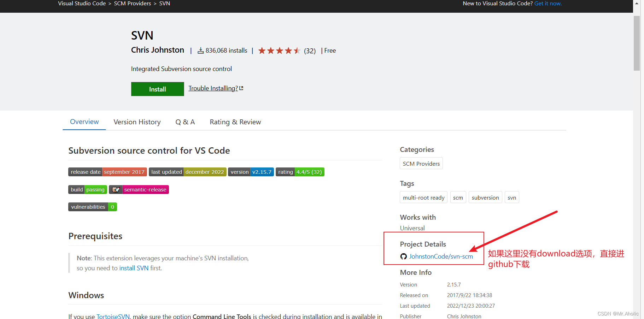Click the vertical scrollbar thumb
This screenshot has height=319, width=644.
coord(637,43)
